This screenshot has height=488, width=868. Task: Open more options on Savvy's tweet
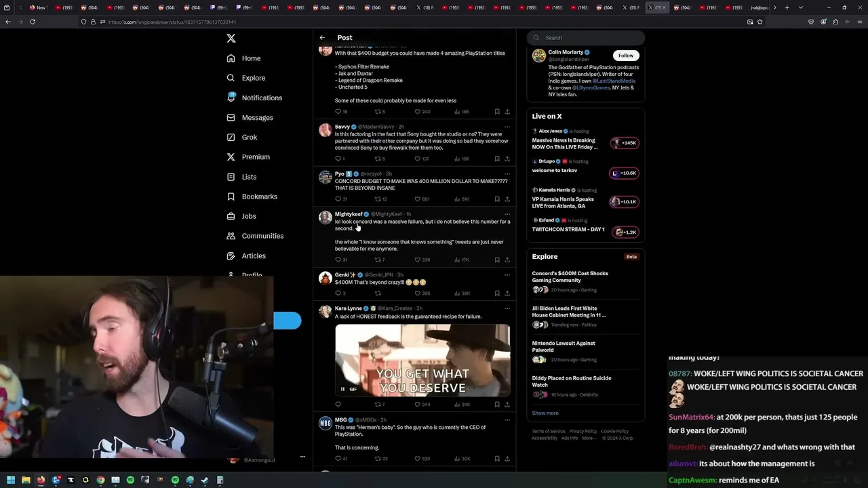pyautogui.click(x=507, y=127)
